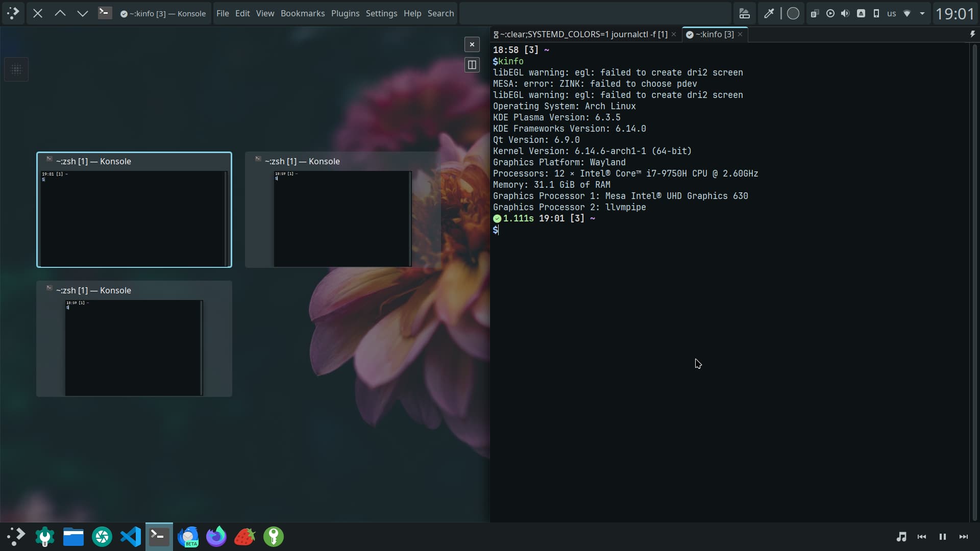The image size is (980, 551).
Task: Open audio volume tray icon
Action: pyautogui.click(x=846, y=13)
